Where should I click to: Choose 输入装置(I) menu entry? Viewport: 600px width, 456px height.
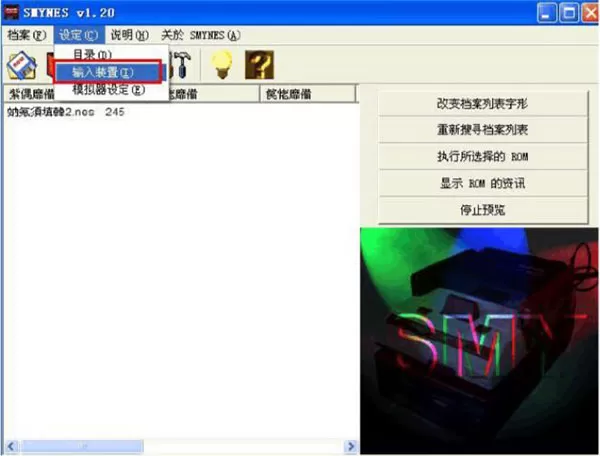click(108, 72)
